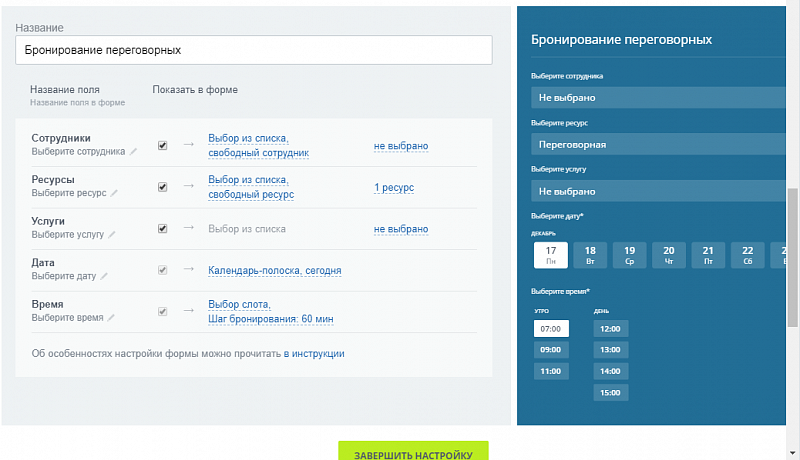
Task: Pick the 11:00 time slot
Action: click(551, 371)
